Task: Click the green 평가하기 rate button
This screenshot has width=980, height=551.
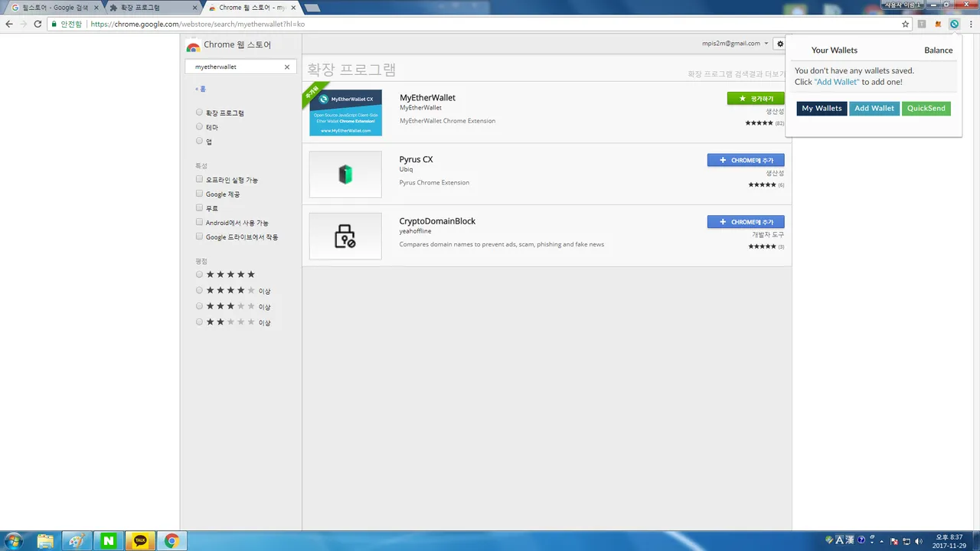Action: click(x=756, y=99)
